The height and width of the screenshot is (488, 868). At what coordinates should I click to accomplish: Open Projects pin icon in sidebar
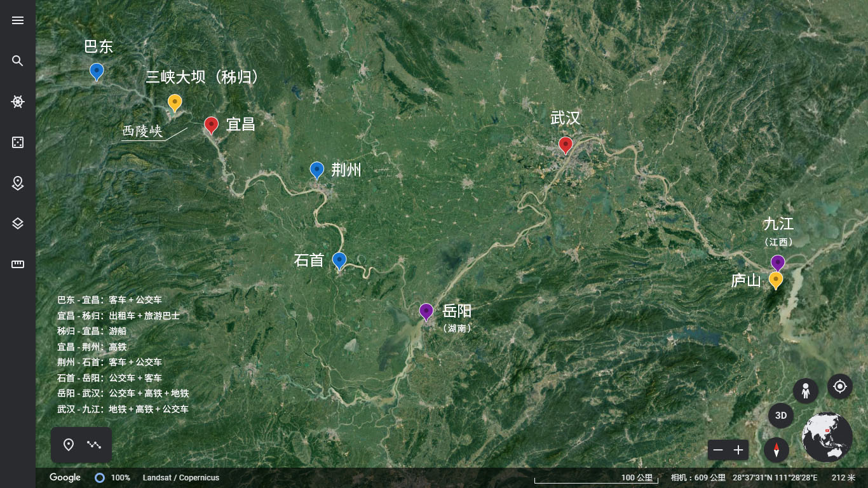pos(18,183)
